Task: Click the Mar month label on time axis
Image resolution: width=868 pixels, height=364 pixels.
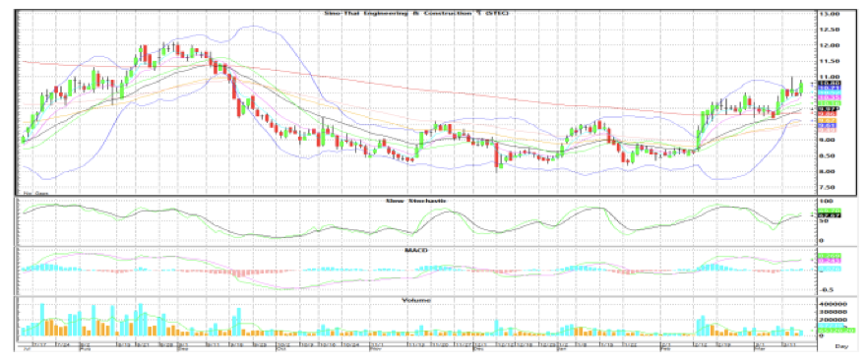Action: pos(760,349)
